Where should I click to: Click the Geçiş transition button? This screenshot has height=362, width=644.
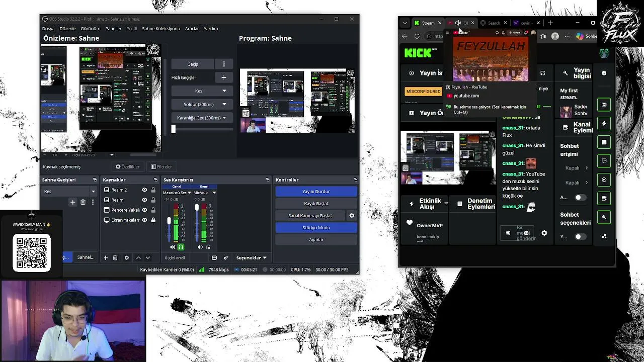click(193, 64)
